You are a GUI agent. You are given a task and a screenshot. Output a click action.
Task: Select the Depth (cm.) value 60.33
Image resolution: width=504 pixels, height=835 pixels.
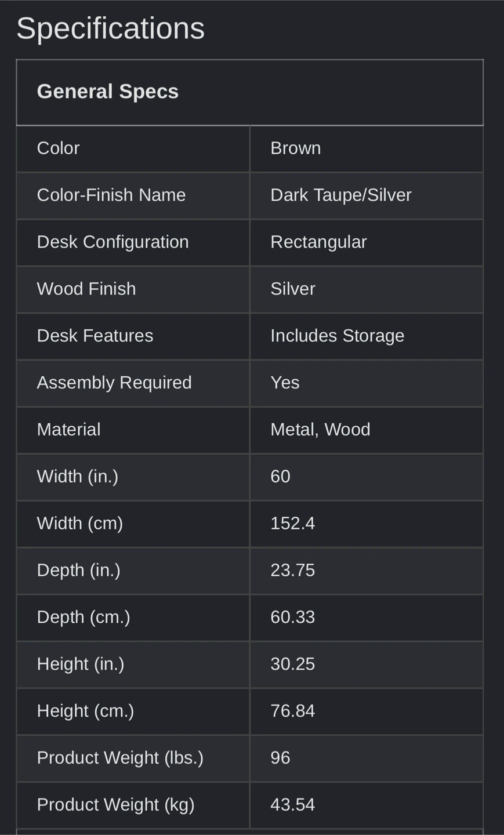(x=293, y=618)
